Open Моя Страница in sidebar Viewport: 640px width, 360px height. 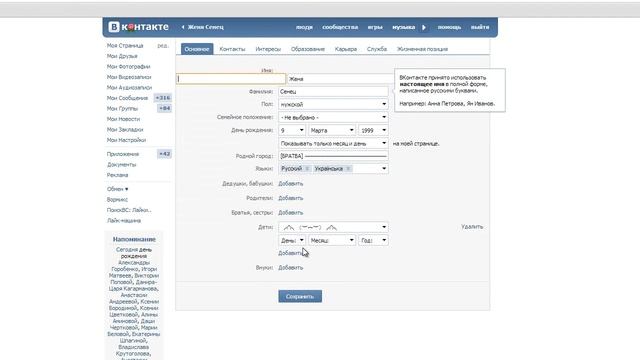pyautogui.click(x=125, y=46)
